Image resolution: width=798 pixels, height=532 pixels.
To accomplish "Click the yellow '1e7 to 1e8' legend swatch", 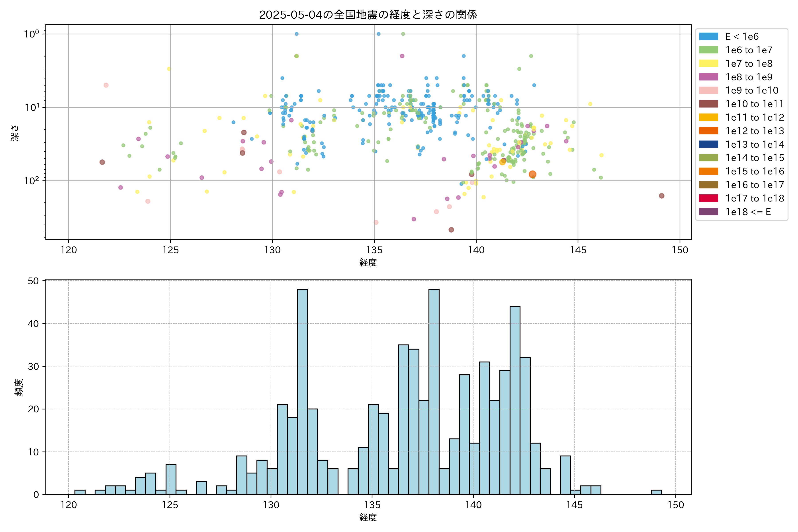I will point(708,63).
